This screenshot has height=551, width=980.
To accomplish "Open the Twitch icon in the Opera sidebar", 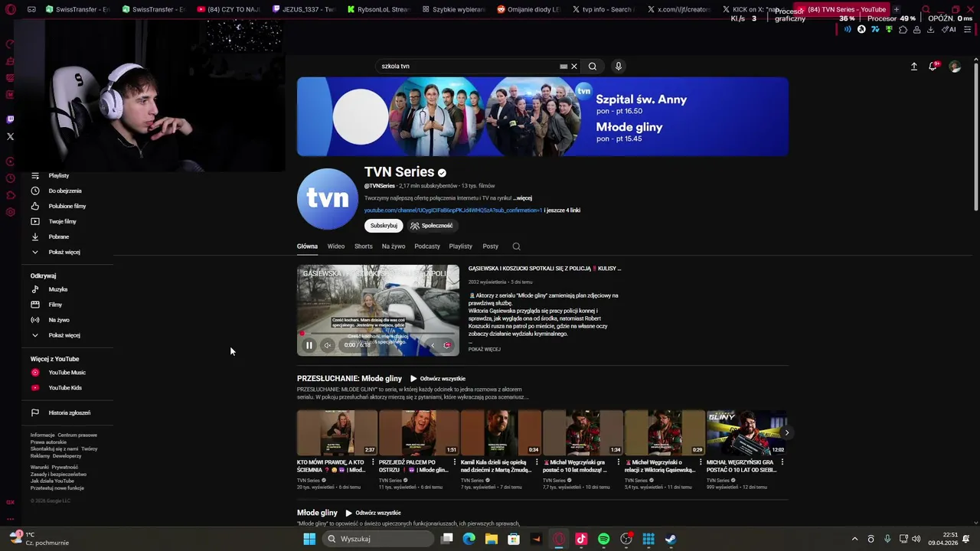I will (10, 119).
